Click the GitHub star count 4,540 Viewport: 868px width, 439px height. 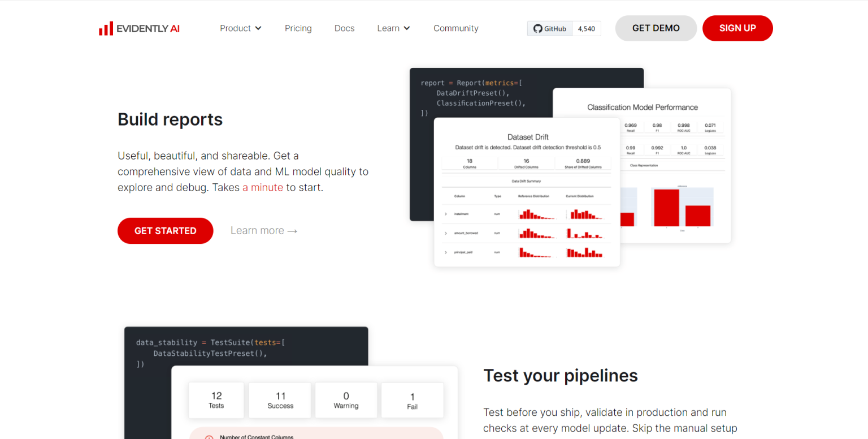point(586,29)
